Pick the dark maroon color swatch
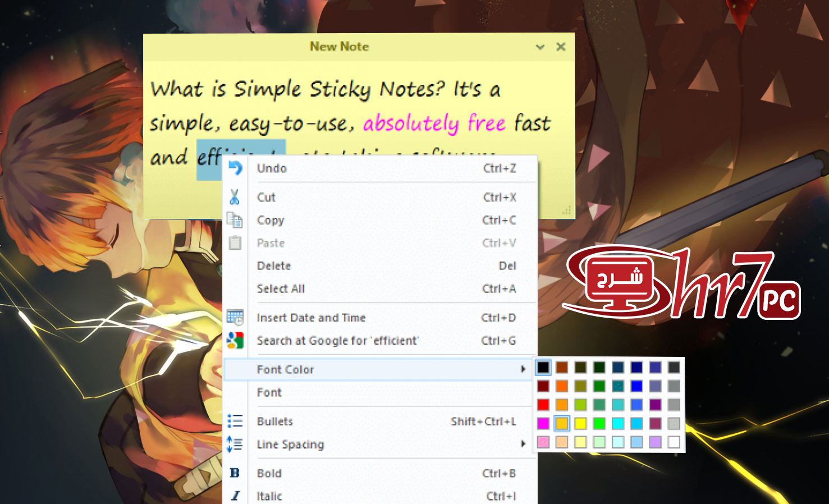This screenshot has width=829, height=504. (x=543, y=386)
